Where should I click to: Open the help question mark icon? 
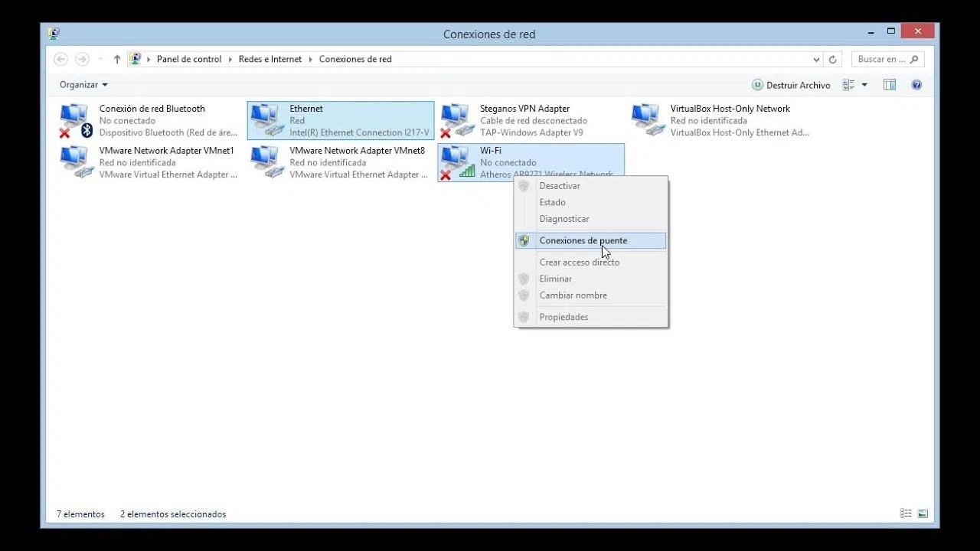click(916, 85)
